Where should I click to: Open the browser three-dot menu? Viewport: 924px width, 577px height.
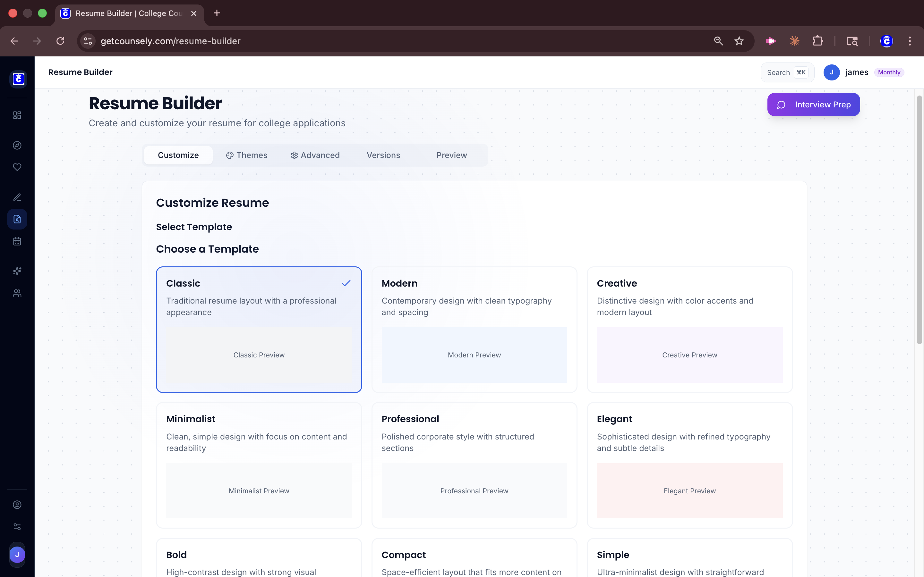coord(910,41)
